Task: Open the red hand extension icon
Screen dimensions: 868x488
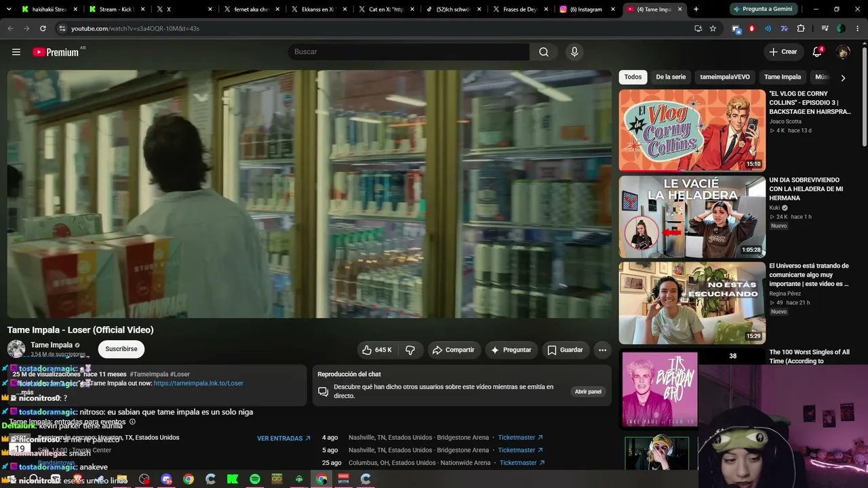Action: click(752, 28)
